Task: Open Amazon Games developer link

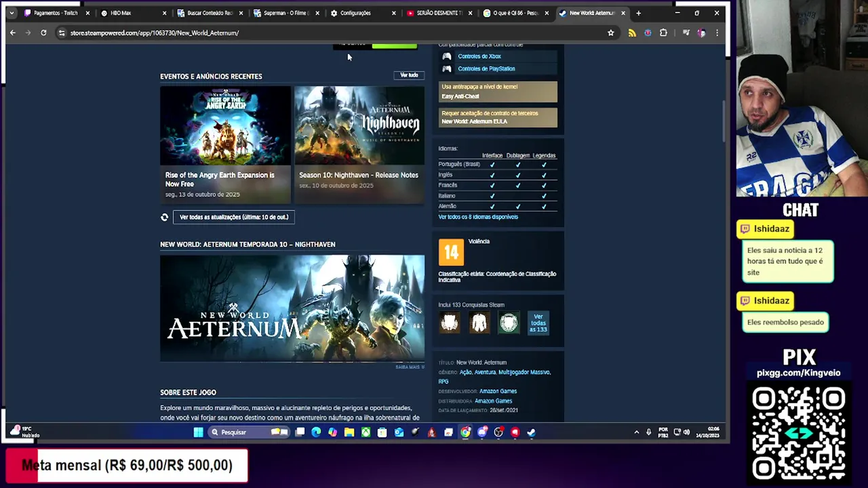Action: pos(498,391)
